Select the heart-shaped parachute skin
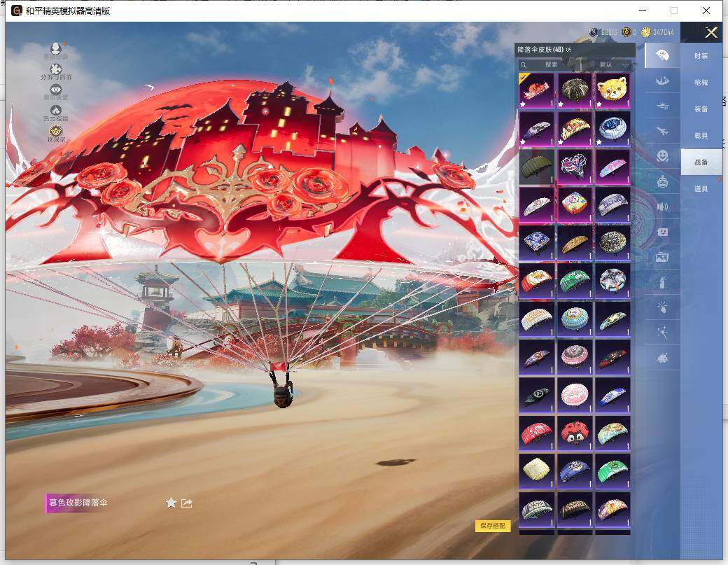This screenshot has height=565, width=728. tap(574, 166)
